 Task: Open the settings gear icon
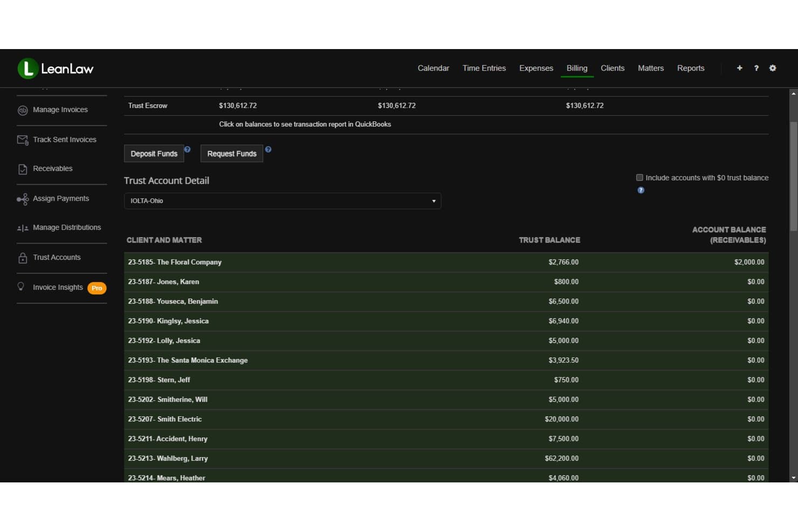[773, 68]
